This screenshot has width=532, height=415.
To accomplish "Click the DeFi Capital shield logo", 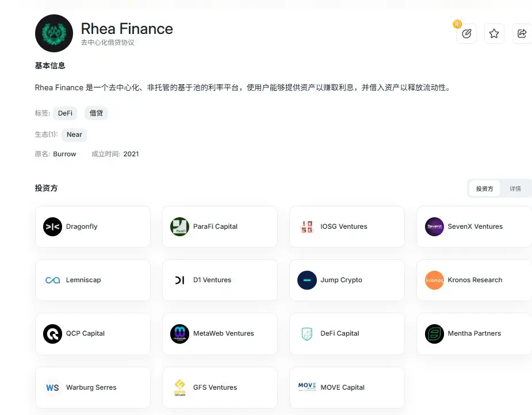I will (x=307, y=334).
